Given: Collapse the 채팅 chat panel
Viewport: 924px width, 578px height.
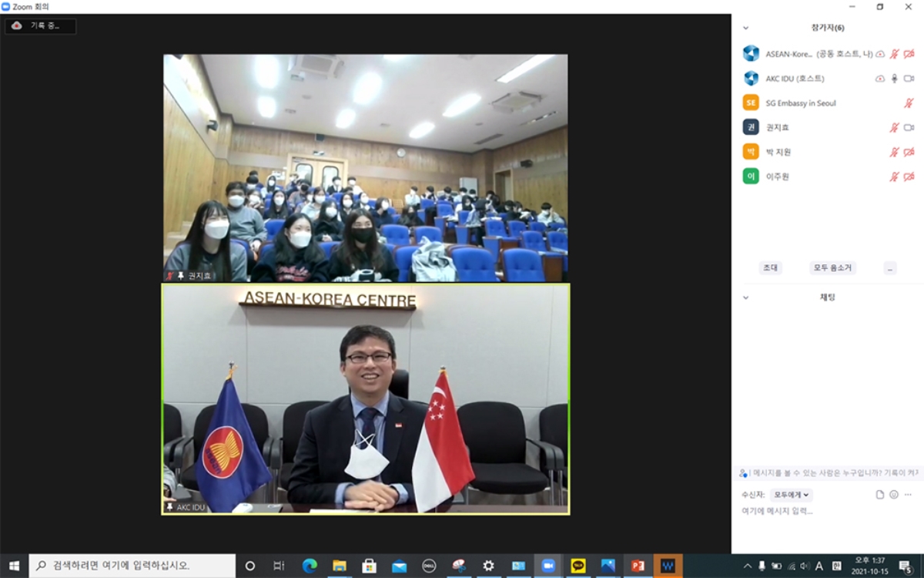Looking at the screenshot, I should tap(745, 297).
